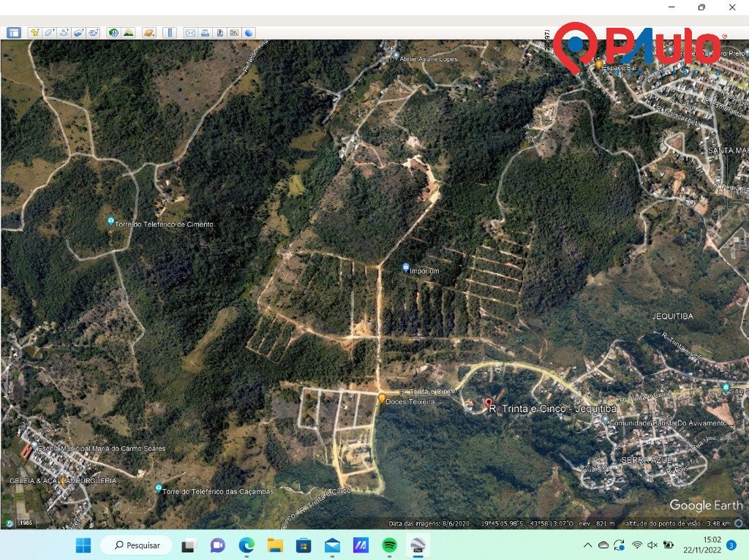Select the Add Polygon tool
The width and height of the screenshot is (749, 560).
click(x=49, y=32)
